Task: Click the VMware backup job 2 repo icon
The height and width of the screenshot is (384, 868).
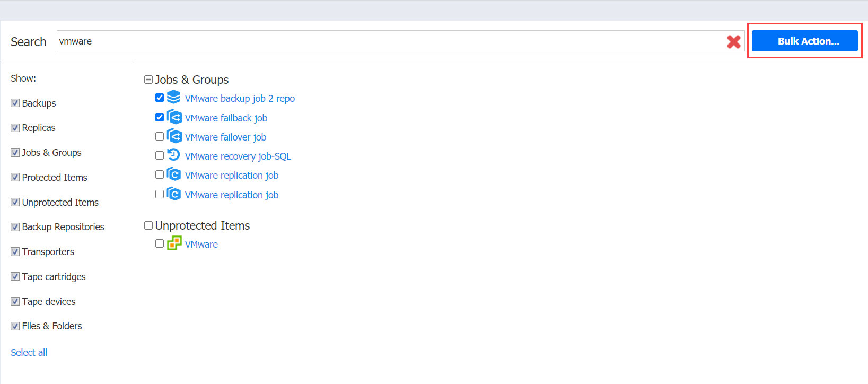Action: click(x=173, y=97)
